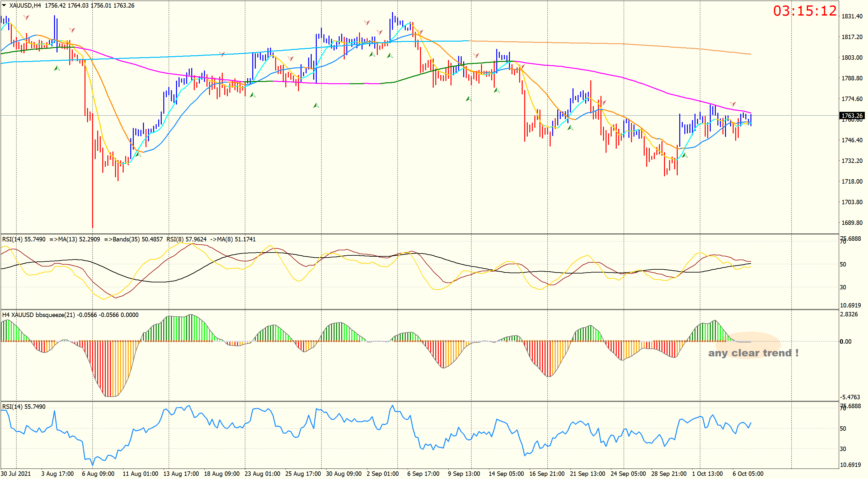
Task: Click the leftmost green up arrow signal
Action: pos(57,68)
